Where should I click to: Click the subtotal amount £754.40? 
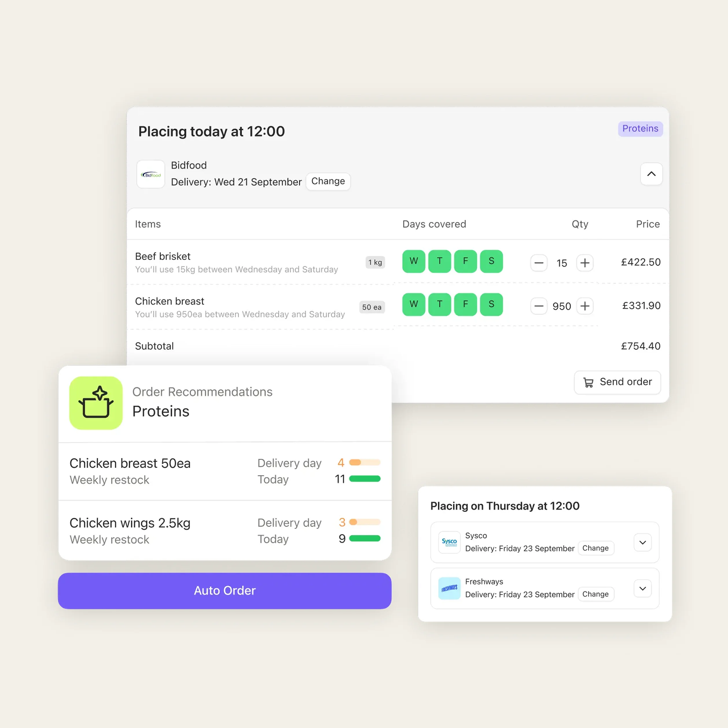(641, 346)
